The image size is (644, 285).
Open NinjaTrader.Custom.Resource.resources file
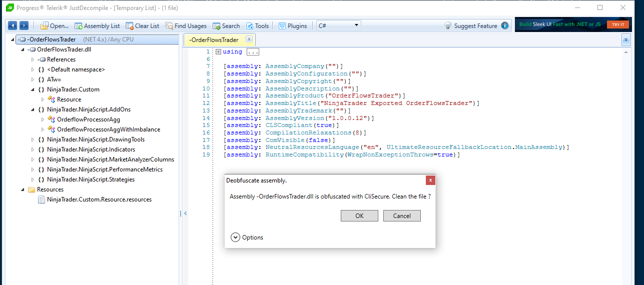pyautogui.click(x=99, y=199)
